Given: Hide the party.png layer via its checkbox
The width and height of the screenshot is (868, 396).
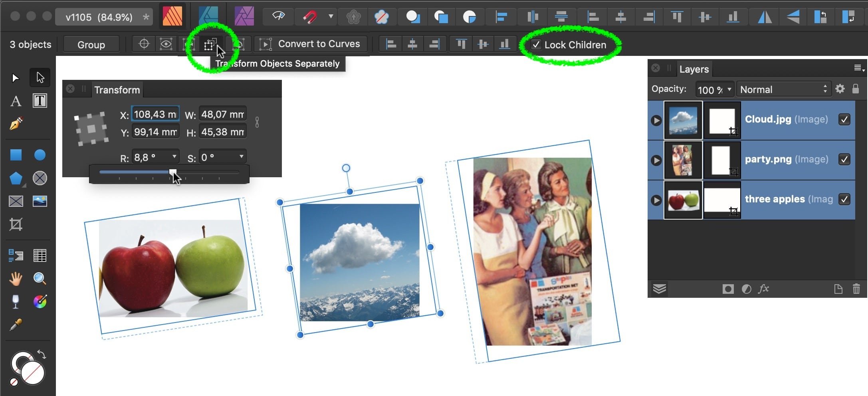Looking at the screenshot, I should coord(844,159).
